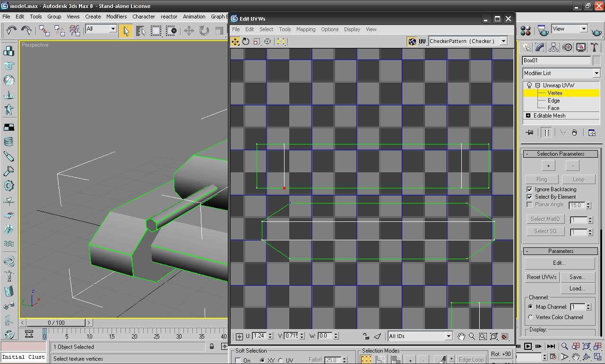Collapse the Selection Parameters rollout
Image resolution: width=605 pixels, height=364 pixels.
point(561,154)
